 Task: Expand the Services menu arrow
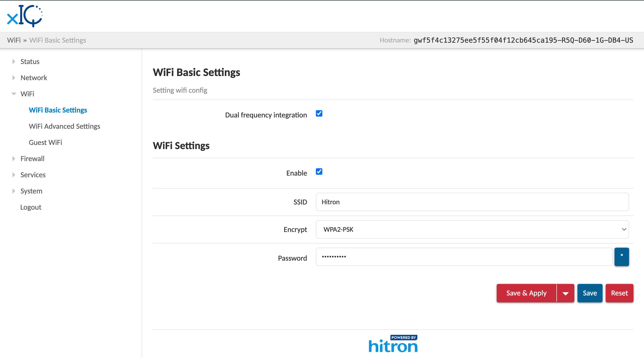pos(14,175)
